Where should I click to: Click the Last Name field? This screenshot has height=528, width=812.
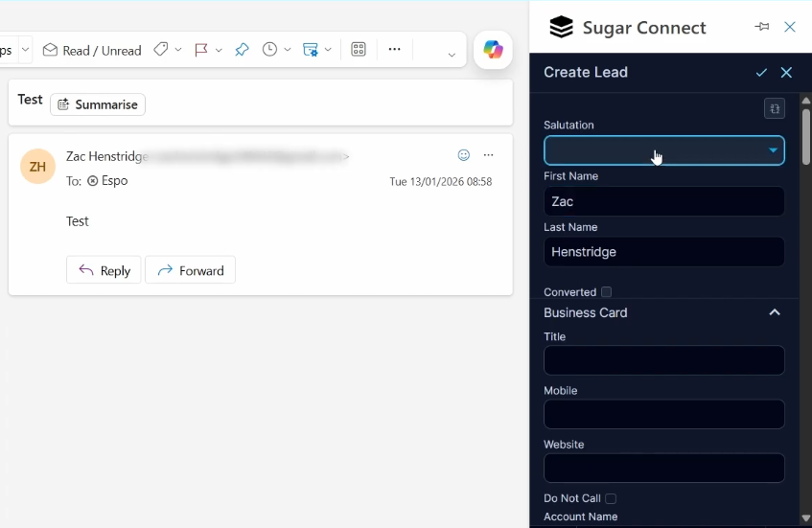(x=664, y=252)
